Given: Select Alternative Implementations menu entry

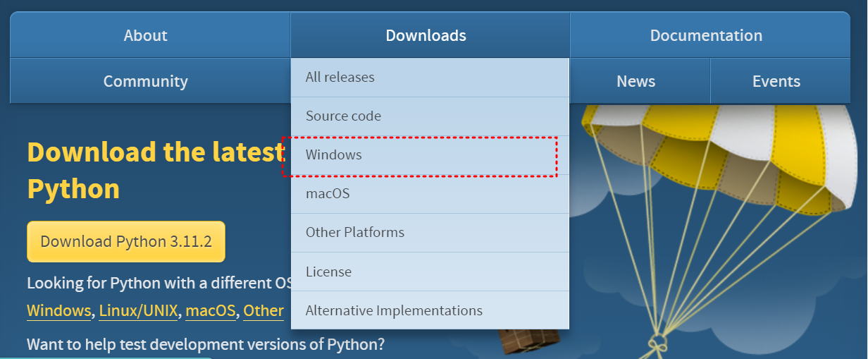Looking at the screenshot, I should coord(430,310).
